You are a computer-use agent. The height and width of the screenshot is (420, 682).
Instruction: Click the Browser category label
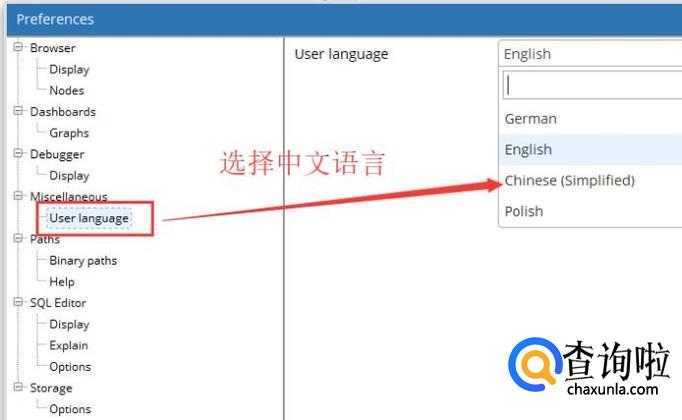pyautogui.click(x=53, y=48)
